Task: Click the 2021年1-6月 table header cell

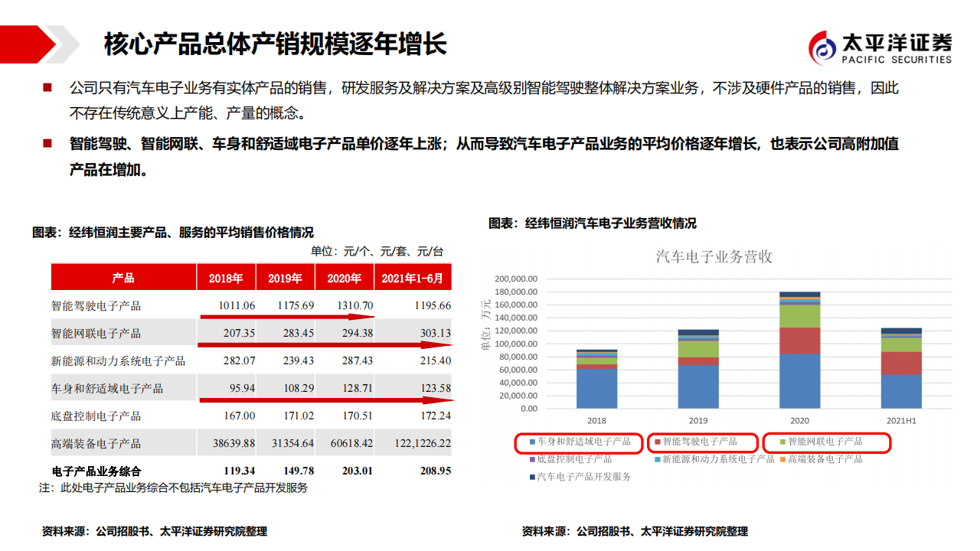Action: [x=413, y=278]
